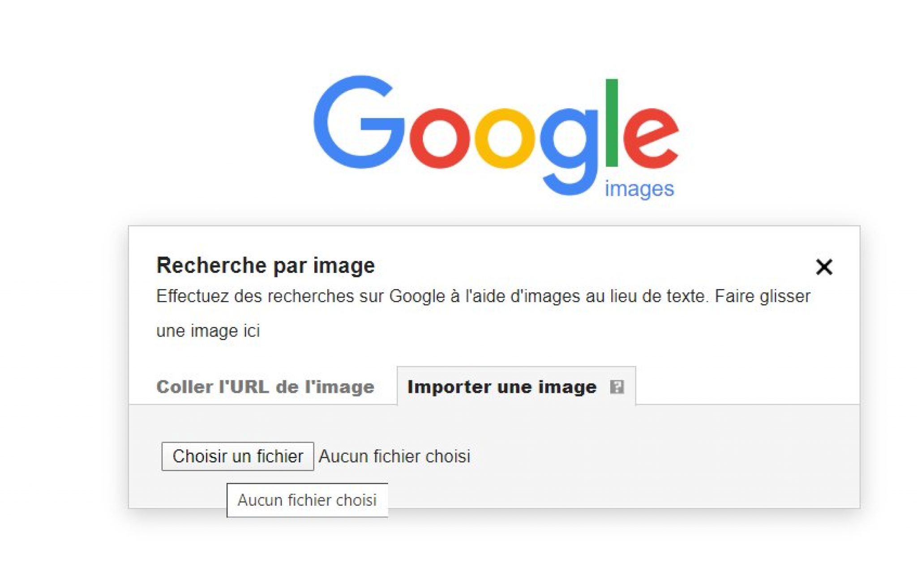The width and height of the screenshot is (917, 588).
Task: Click the Recherche par image heading
Action: click(266, 265)
